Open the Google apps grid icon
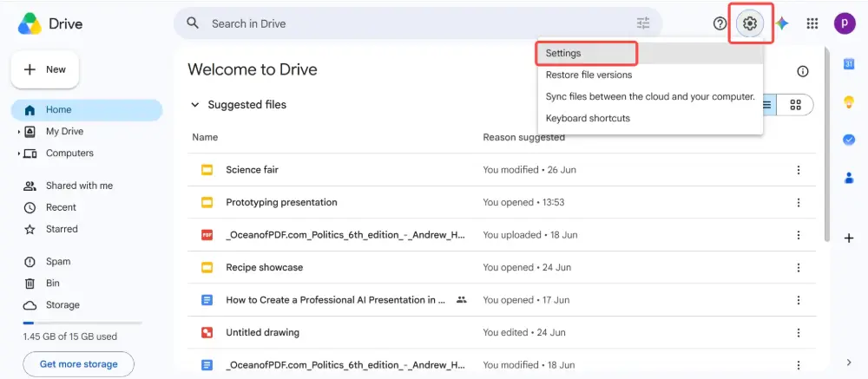The width and height of the screenshot is (868, 379). (x=812, y=23)
